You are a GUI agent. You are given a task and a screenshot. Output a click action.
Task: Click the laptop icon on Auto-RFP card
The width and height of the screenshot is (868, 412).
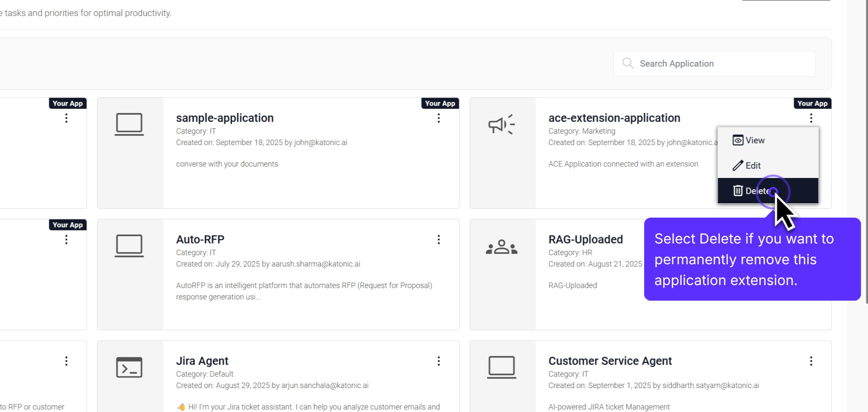tap(130, 245)
